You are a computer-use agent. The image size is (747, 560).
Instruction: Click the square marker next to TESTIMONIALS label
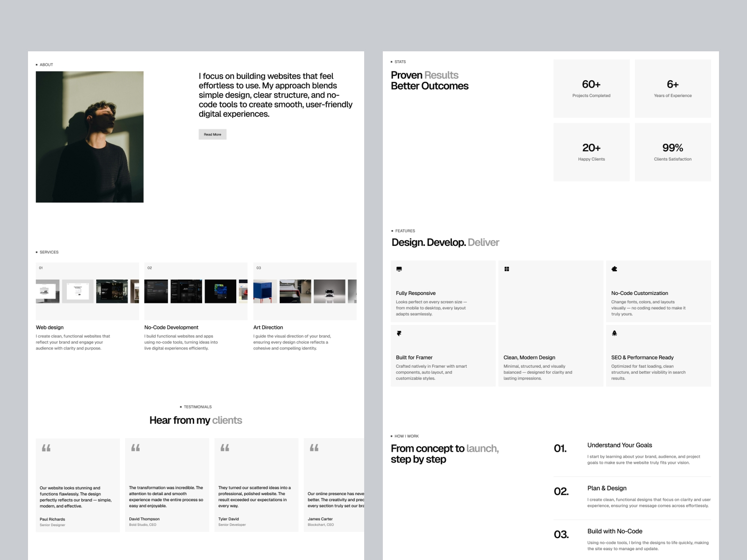(182, 406)
